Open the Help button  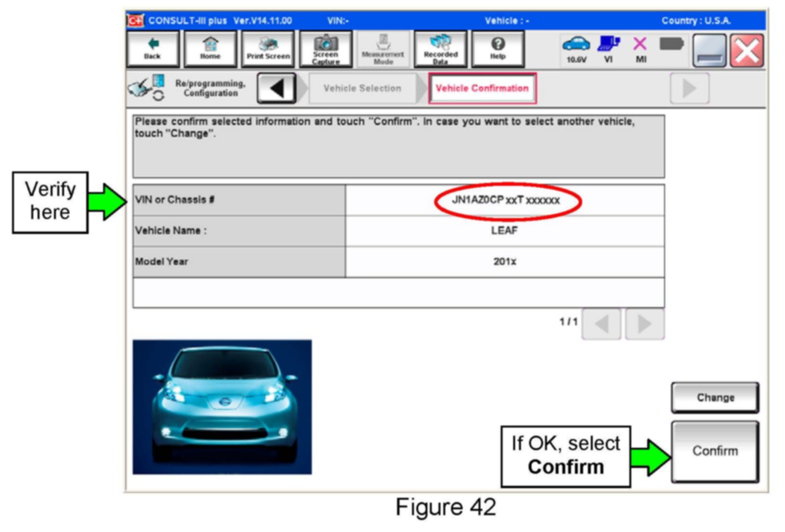tap(498, 49)
